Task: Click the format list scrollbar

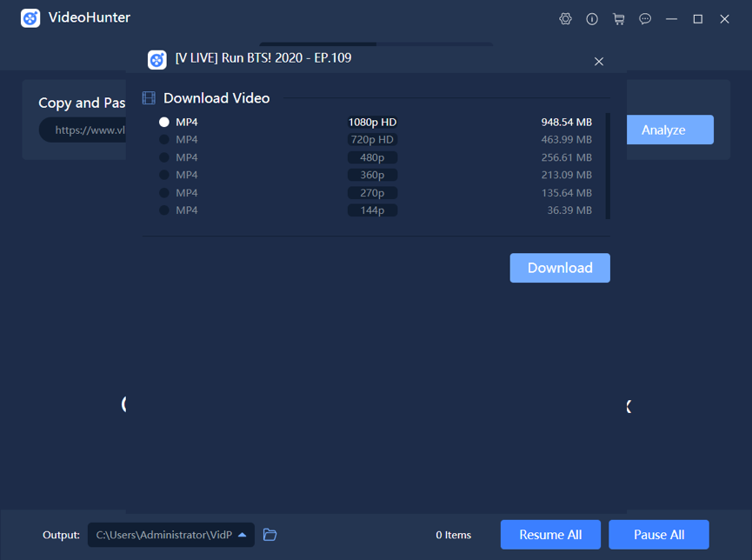Action: point(608,166)
